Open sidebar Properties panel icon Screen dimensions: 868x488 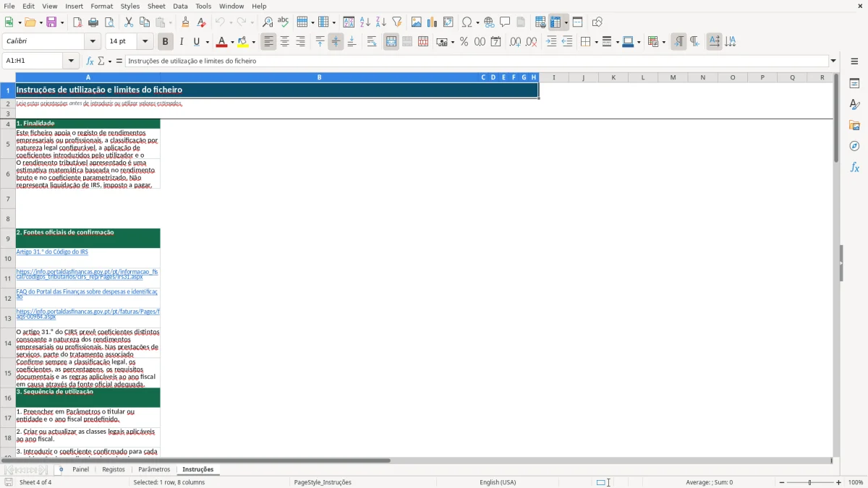coord(854,83)
